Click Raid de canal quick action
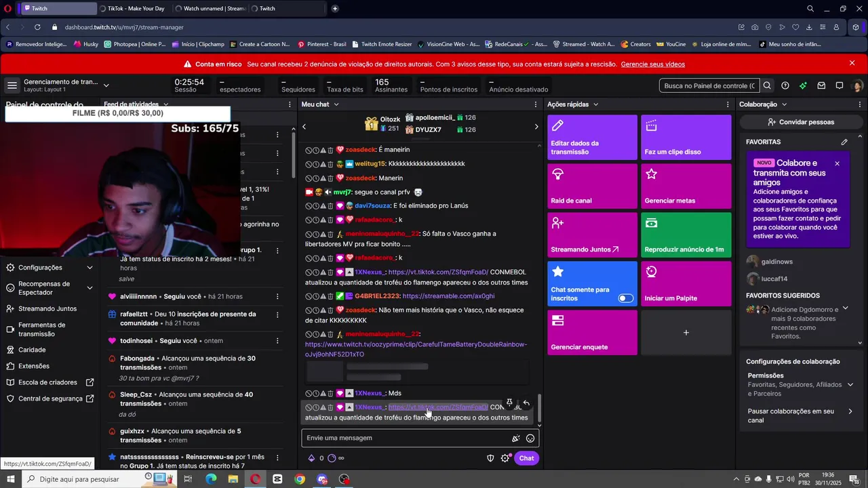This screenshot has height=488, width=868. click(592, 186)
